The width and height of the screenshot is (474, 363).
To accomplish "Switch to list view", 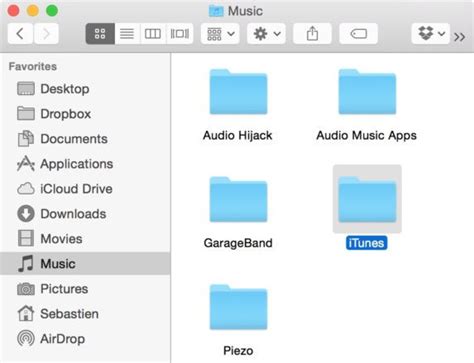I will pyautogui.click(x=127, y=34).
